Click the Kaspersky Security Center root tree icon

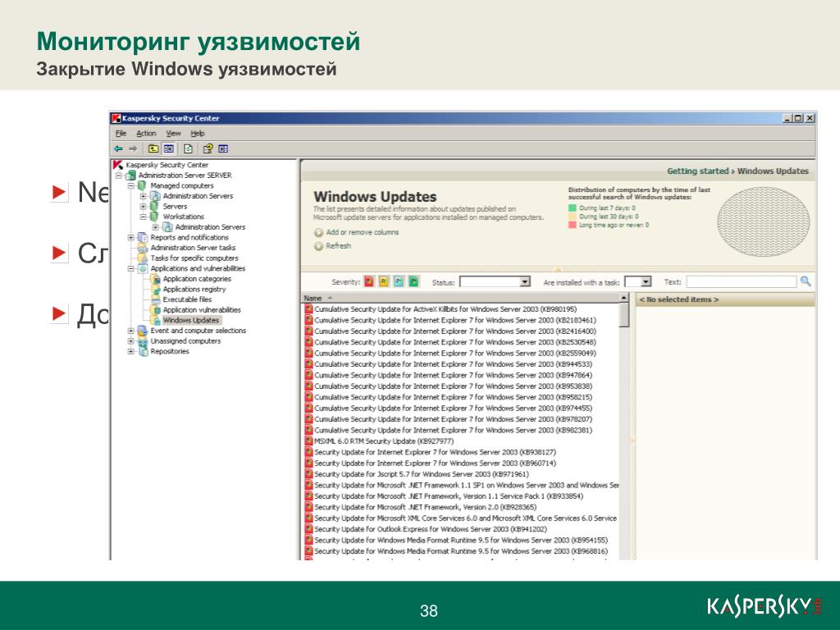click(118, 165)
